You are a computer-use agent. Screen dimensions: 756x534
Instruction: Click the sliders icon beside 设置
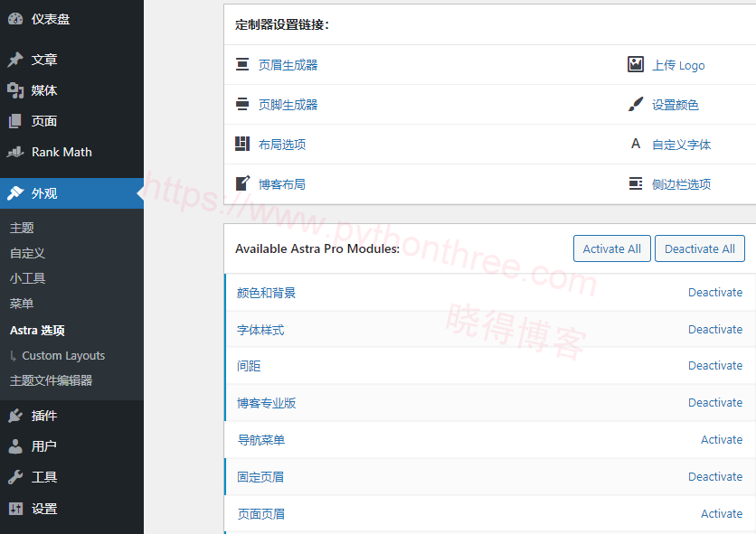[15, 509]
